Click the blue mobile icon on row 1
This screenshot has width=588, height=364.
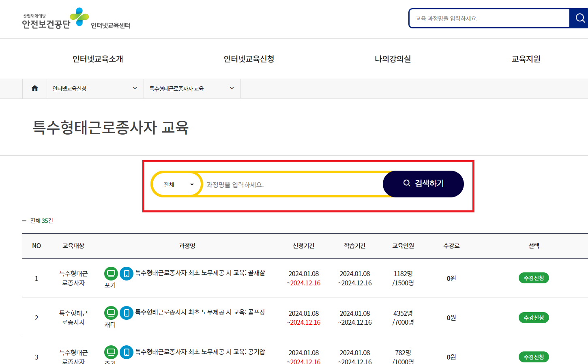127,274
